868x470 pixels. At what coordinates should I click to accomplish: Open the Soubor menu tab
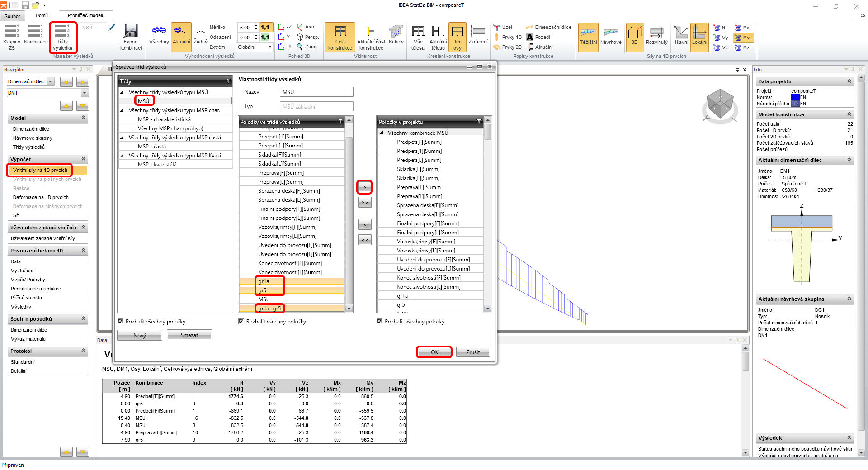[12, 16]
